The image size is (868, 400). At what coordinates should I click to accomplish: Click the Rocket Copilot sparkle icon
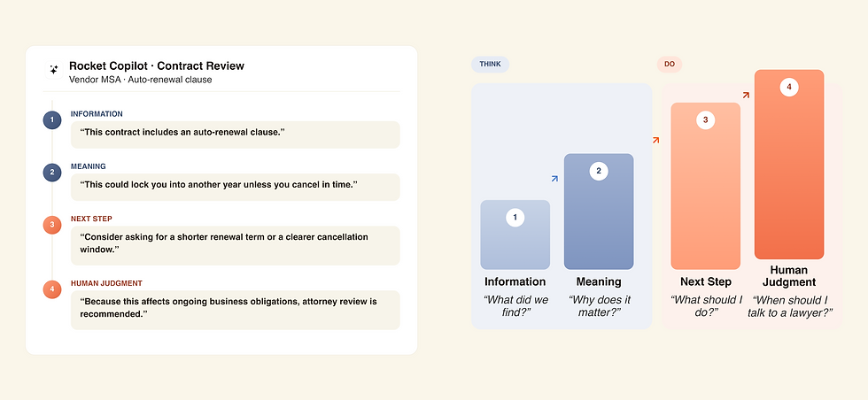(x=54, y=70)
